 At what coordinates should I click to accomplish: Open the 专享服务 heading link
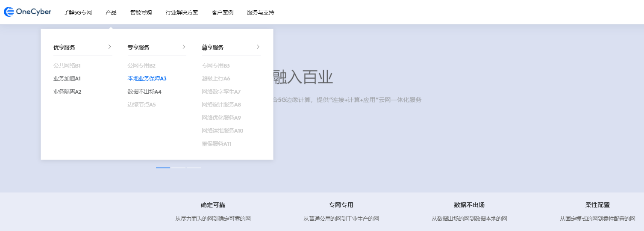coord(138,47)
